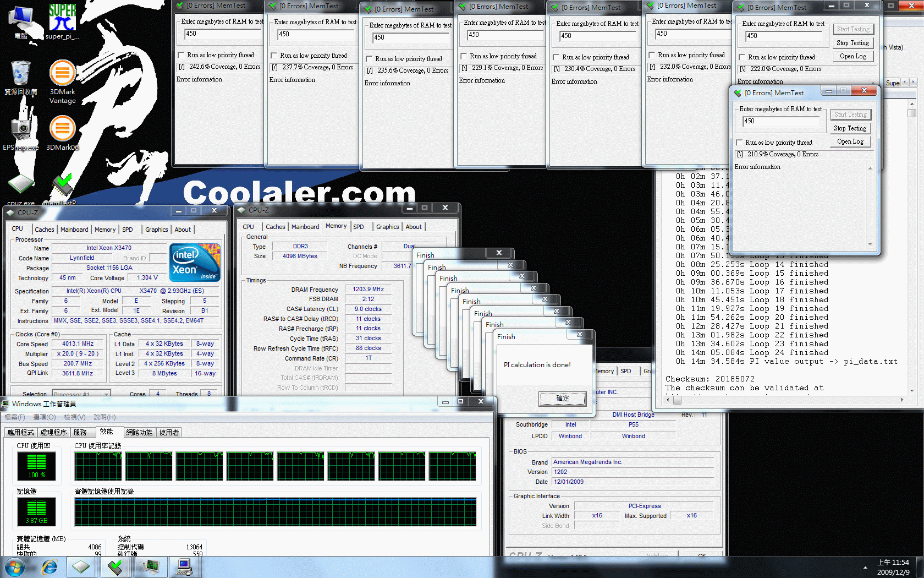Switch to CPU tab in the CPU-Z Memory window

point(249,227)
